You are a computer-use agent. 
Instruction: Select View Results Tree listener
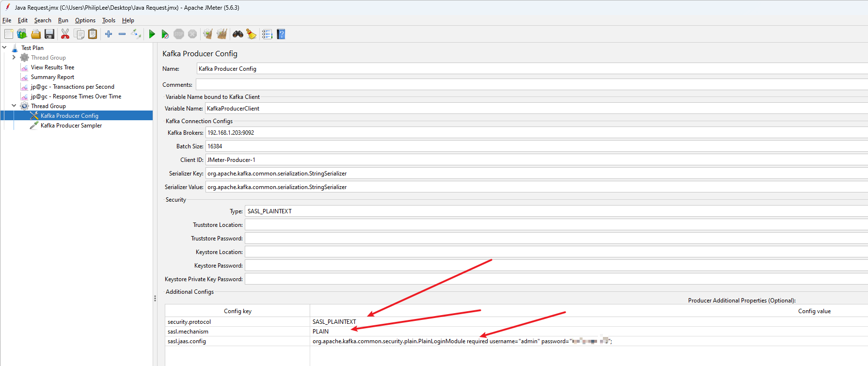click(52, 67)
